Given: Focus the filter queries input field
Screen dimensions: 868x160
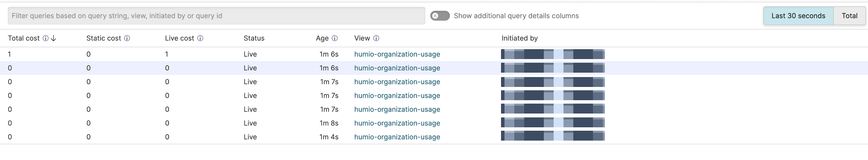Looking at the screenshot, I should [216, 16].
